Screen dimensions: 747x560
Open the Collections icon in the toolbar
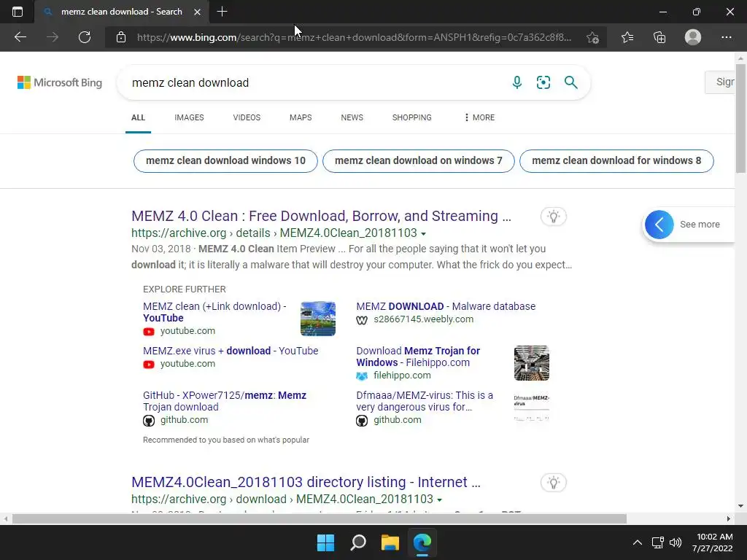tap(659, 37)
